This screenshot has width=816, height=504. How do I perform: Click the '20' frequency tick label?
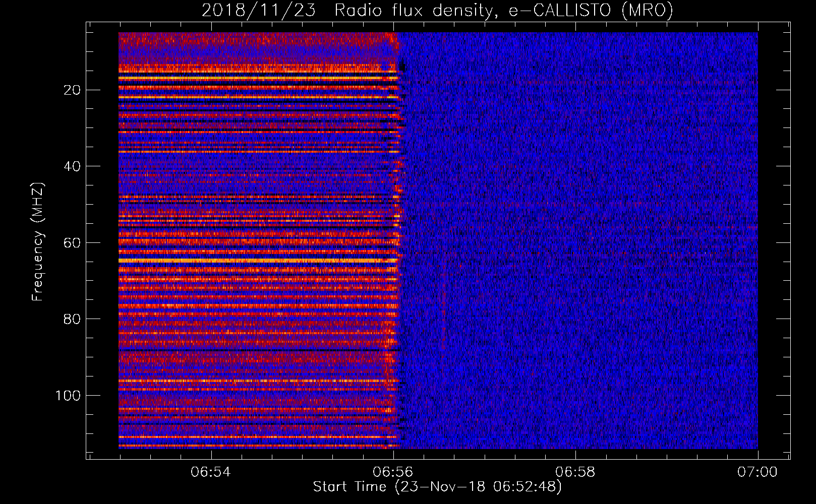[x=73, y=90]
